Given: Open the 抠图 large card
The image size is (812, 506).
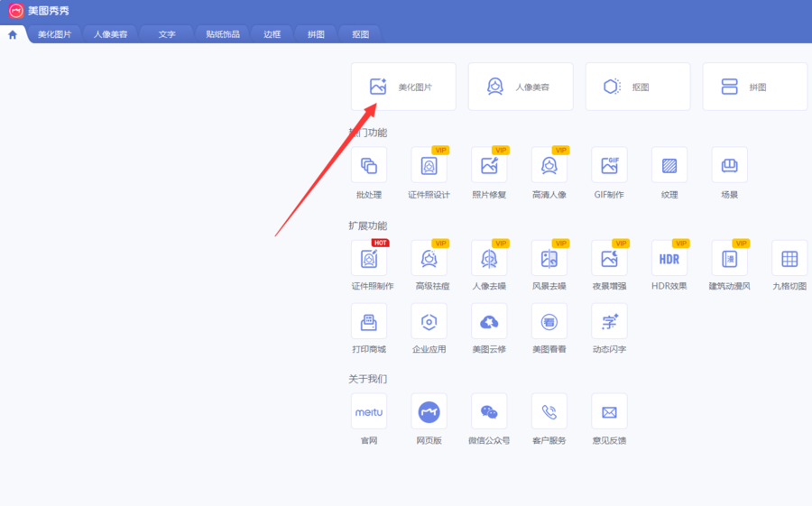Looking at the screenshot, I should pos(638,87).
